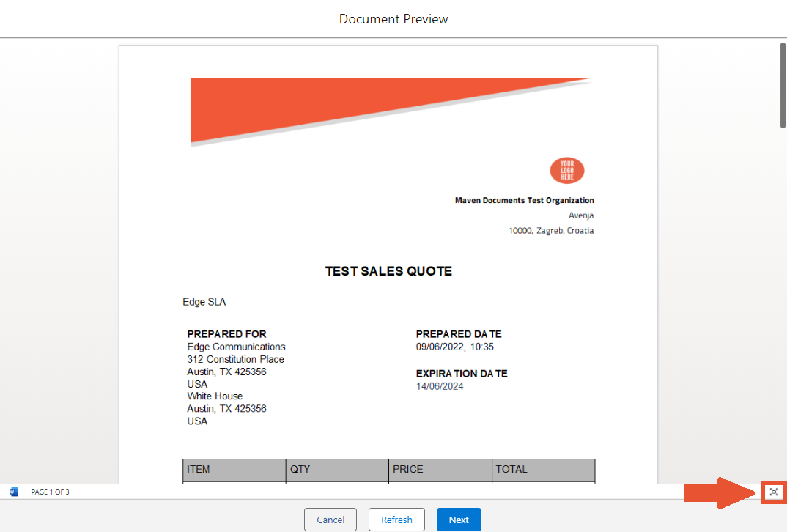Click 'Edge Communications' company name
The height and width of the screenshot is (532, 787).
[237, 347]
